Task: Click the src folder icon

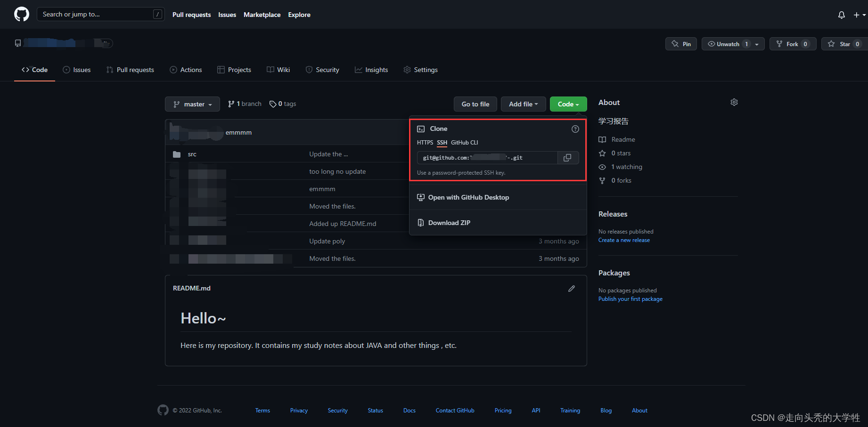Action: pyautogui.click(x=177, y=154)
